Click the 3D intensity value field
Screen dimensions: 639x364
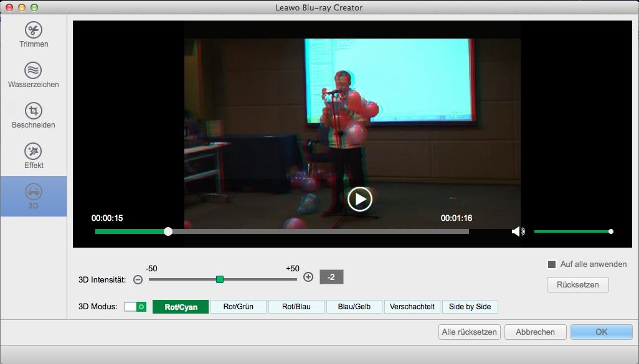click(x=331, y=277)
